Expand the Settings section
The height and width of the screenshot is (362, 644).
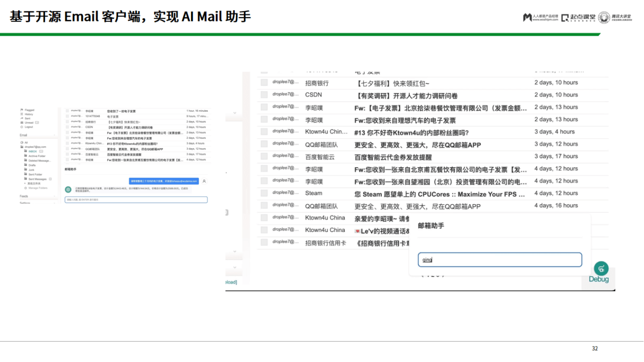coord(54,203)
